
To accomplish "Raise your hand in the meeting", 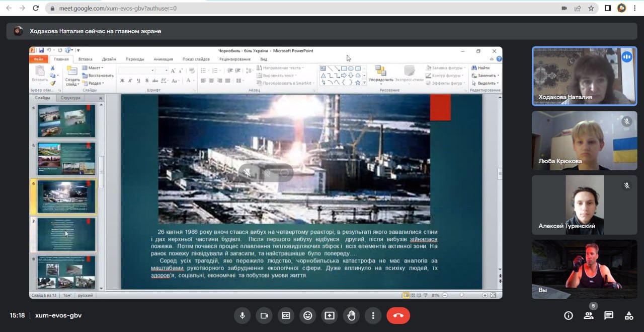I will pos(351,316).
